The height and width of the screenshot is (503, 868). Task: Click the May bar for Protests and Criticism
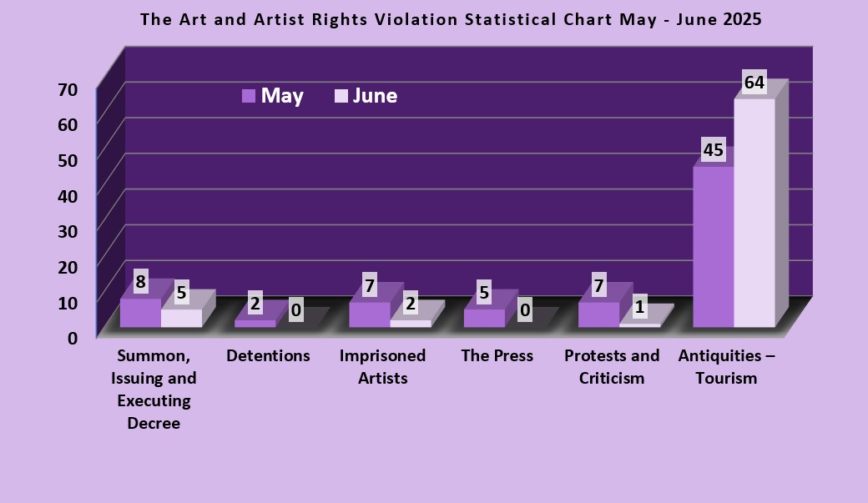point(598,314)
